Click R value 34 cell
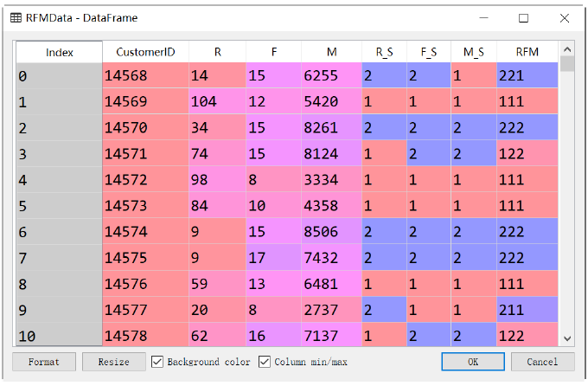The image size is (588, 386). pyautogui.click(x=218, y=128)
